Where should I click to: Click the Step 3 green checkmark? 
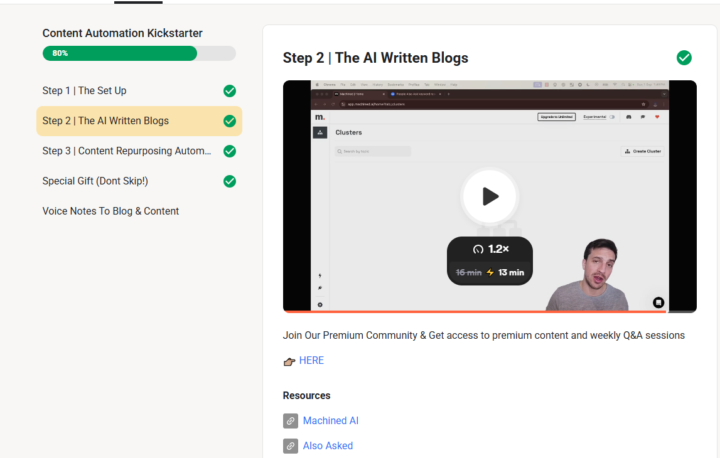230,151
